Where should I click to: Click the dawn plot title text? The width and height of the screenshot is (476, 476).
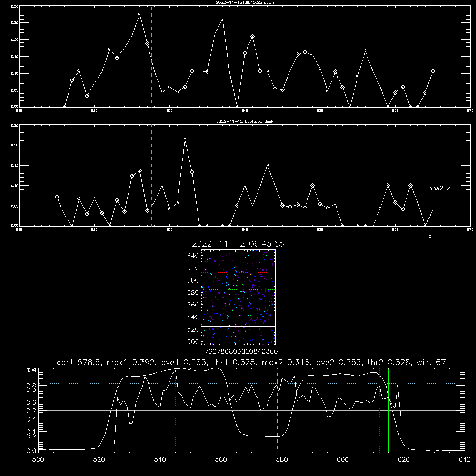pos(245,2)
